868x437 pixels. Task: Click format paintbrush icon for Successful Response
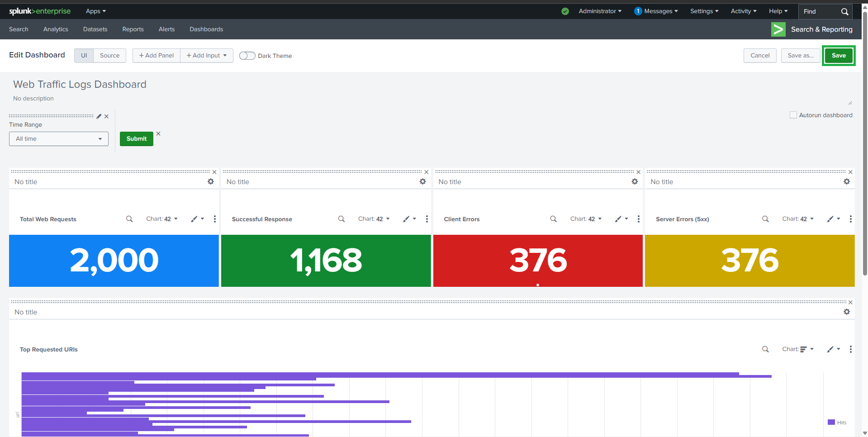click(x=407, y=219)
